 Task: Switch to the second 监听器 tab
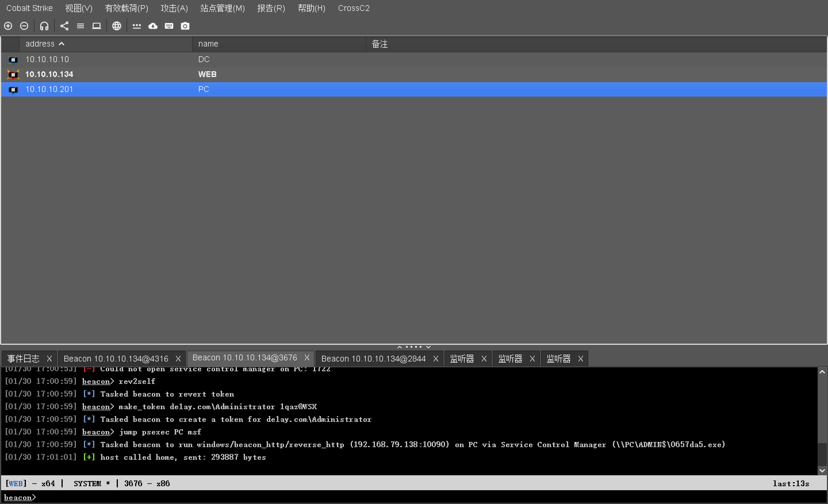click(510, 359)
